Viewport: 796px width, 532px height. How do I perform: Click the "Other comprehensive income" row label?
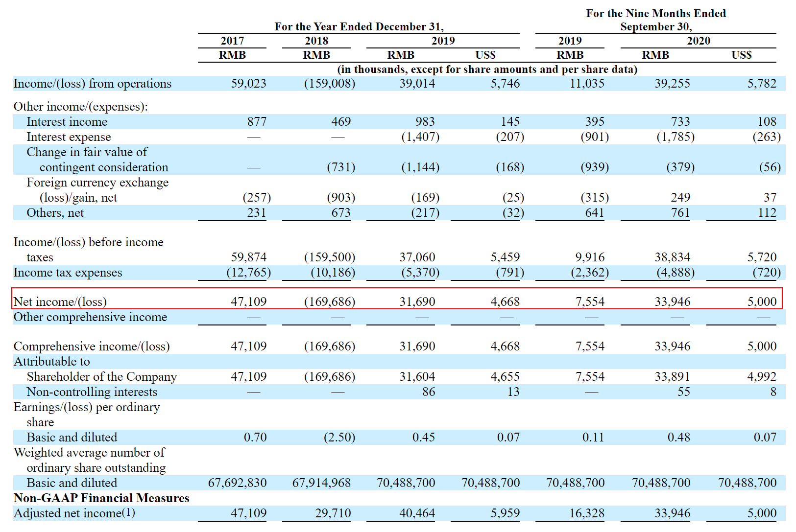[90, 317]
